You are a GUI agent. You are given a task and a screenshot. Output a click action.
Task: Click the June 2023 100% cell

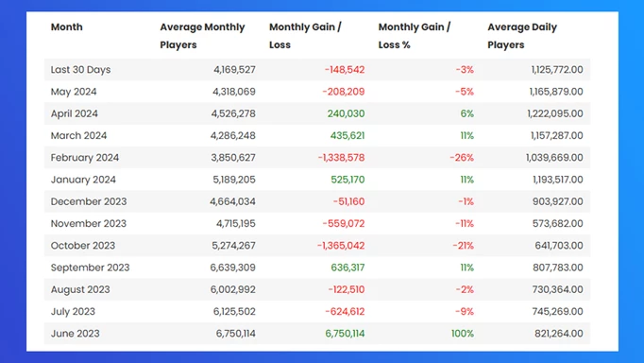point(463,334)
